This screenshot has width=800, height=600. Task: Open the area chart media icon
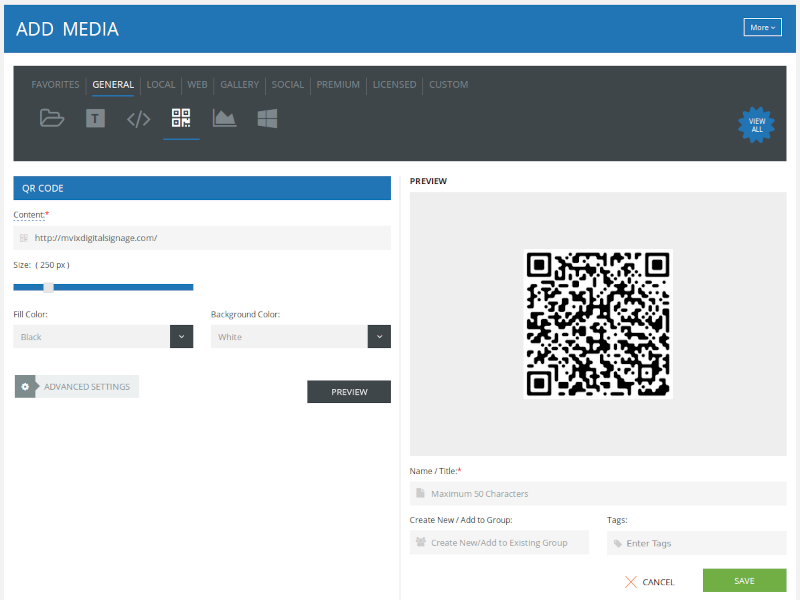[224, 118]
